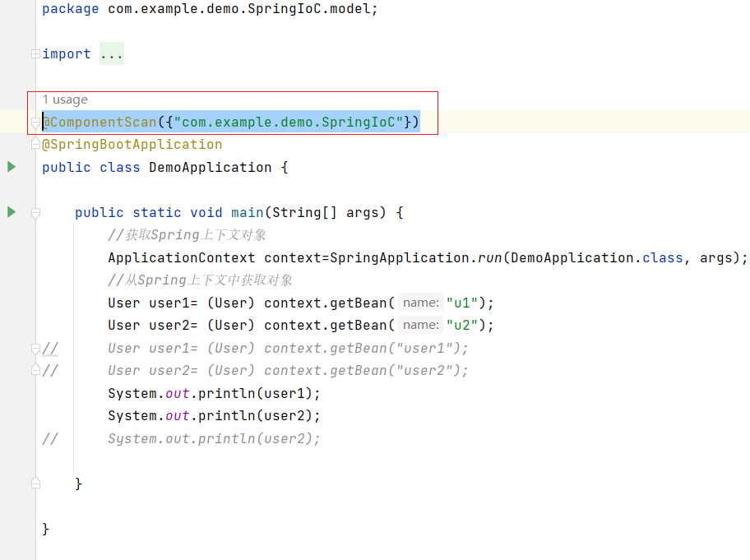Viewport: 750px width, 560px height.
Task: Click the name: hint before "u2"
Action: [420, 325]
